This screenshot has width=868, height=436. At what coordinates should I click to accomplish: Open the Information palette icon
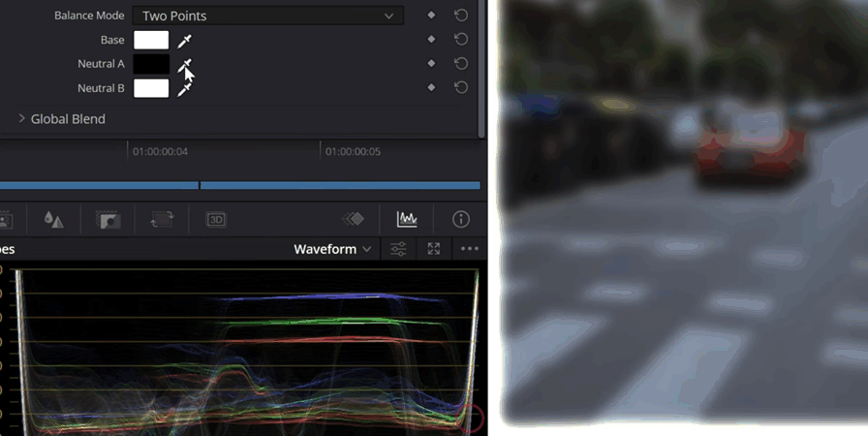460,220
